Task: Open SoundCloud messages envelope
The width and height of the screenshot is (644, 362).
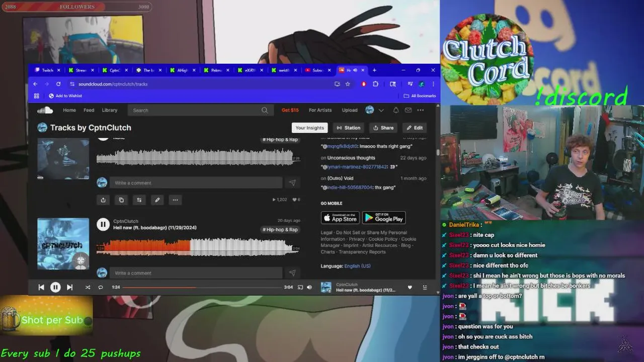Action: point(408,110)
